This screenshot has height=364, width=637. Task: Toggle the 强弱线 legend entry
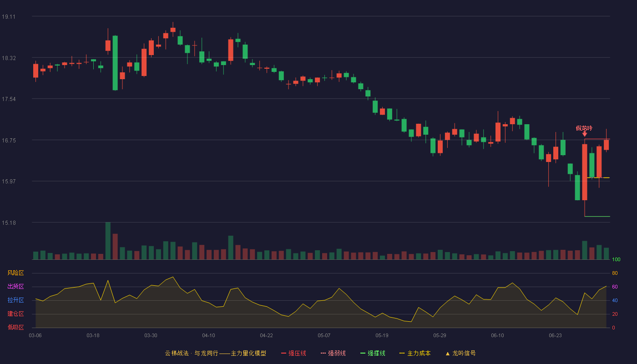tap(333, 353)
